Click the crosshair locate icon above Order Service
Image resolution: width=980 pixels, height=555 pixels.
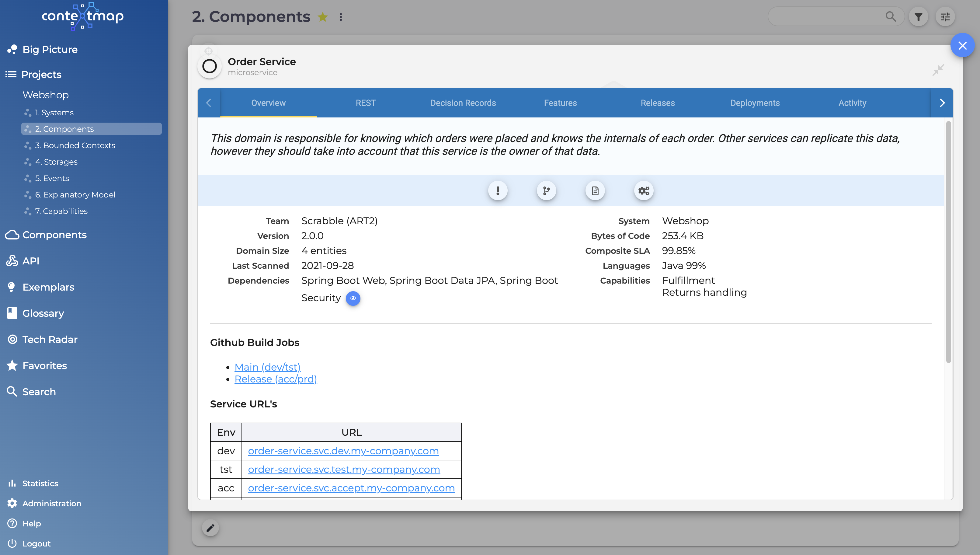click(x=208, y=51)
